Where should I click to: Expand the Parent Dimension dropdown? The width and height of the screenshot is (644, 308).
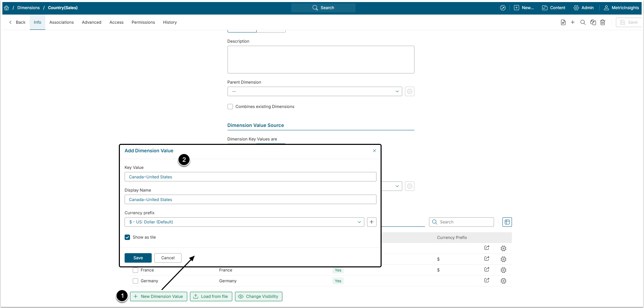click(x=315, y=91)
